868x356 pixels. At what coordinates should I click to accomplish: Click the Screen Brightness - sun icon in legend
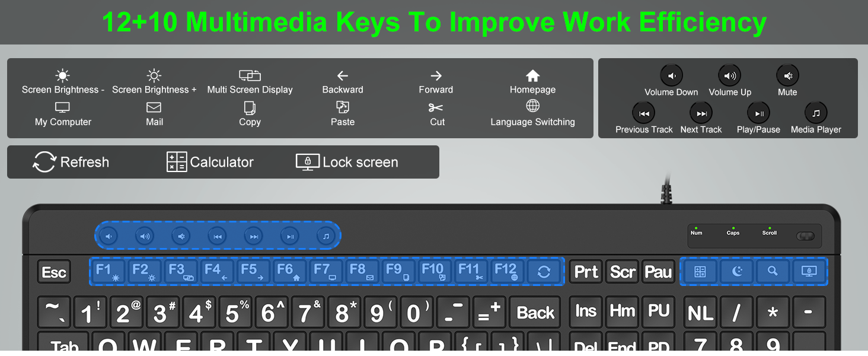click(x=62, y=75)
